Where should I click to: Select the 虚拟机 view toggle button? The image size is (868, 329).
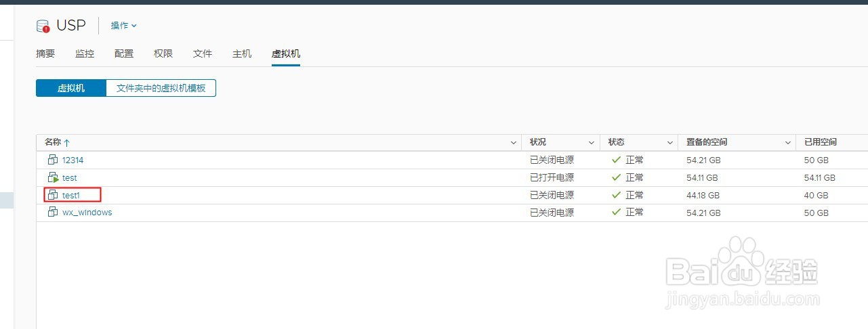pyautogui.click(x=71, y=88)
